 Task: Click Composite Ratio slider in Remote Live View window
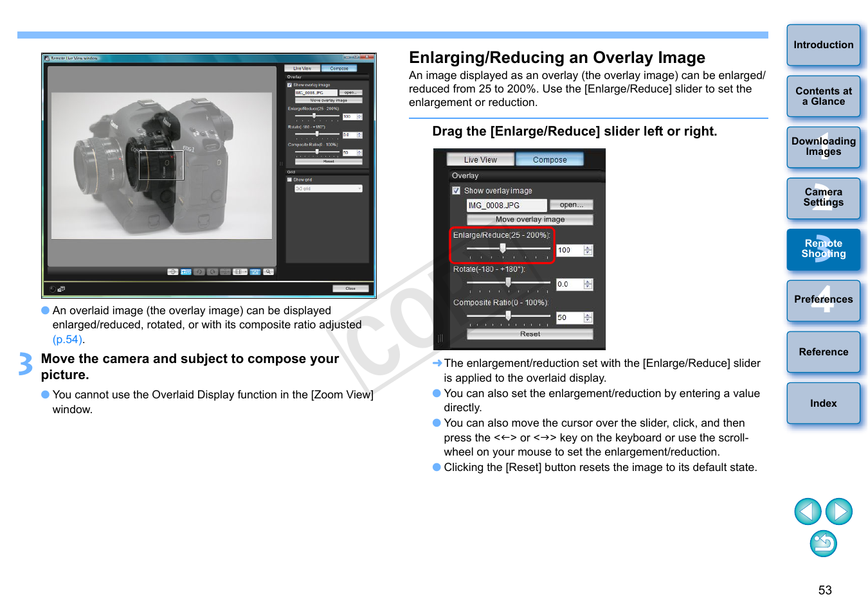point(317,152)
